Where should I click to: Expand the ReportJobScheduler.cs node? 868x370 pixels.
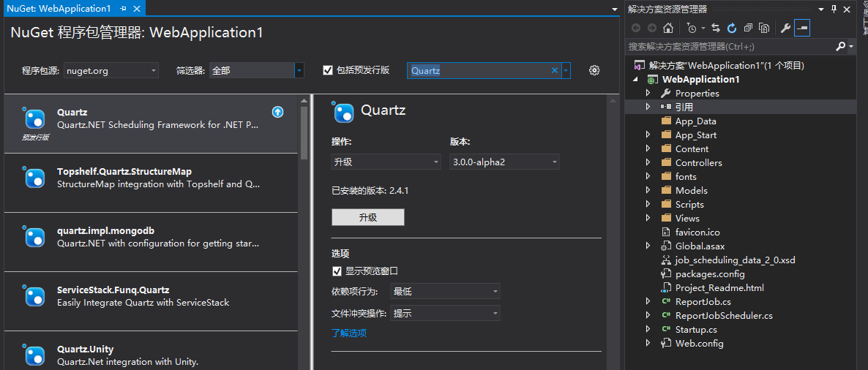[x=648, y=315]
